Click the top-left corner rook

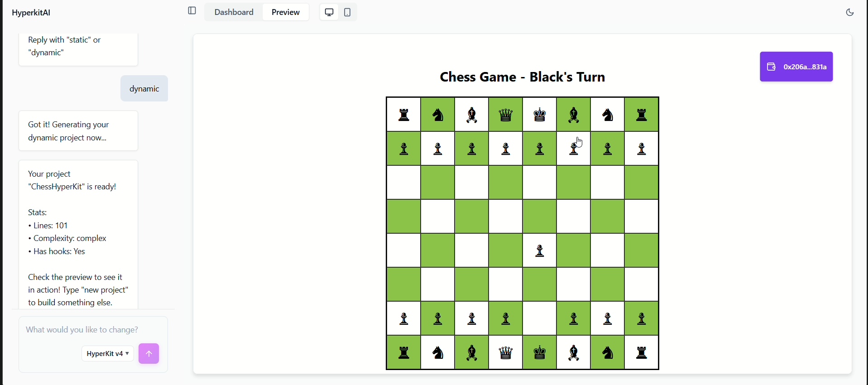(404, 115)
